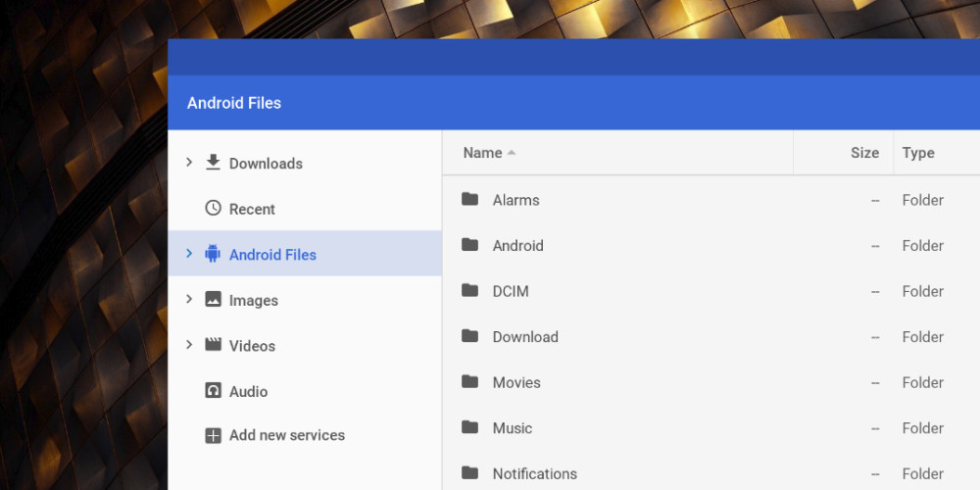
Task: Sort files by Name column header
Action: click(483, 153)
